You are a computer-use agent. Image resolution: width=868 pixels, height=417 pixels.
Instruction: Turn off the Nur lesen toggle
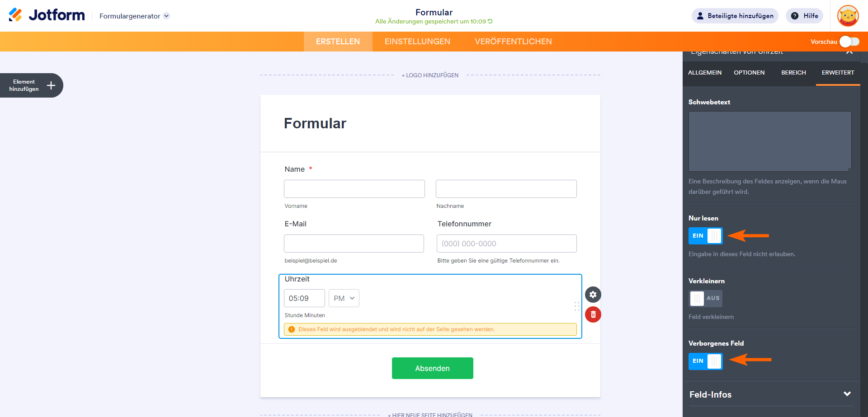pos(705,236)
